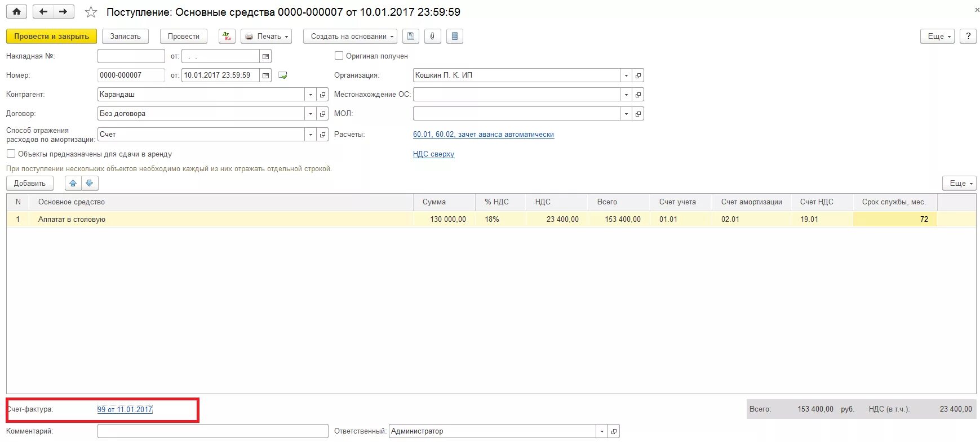Image resolution: width=980 pixels, height=442 pixels.
Task: Expand Организация dropdown list
Action: point(626,75)
